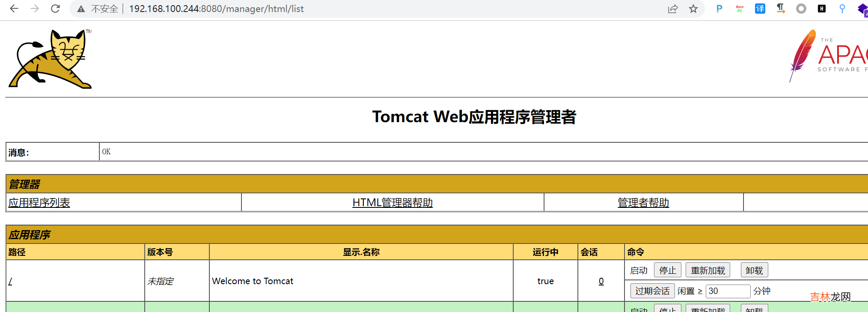Click the black H extension icon
The width and height of the screenshot is (868, 312).
coord(822,9)
